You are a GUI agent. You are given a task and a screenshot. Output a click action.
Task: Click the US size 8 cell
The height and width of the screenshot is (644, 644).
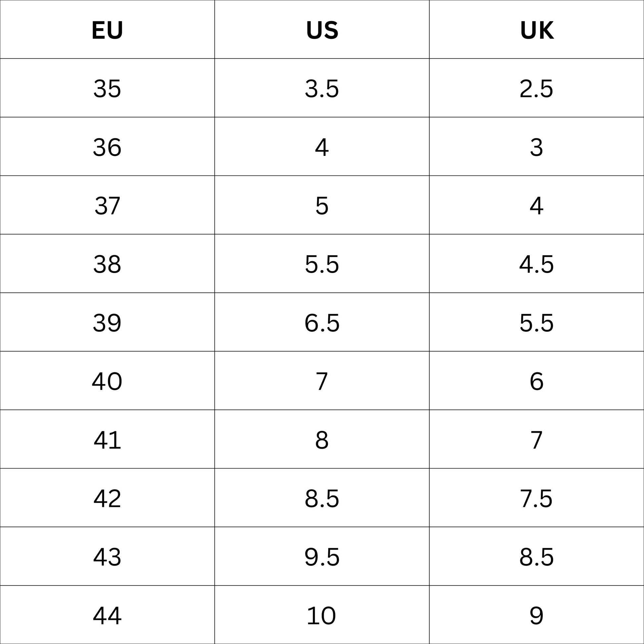click(322, 440)
